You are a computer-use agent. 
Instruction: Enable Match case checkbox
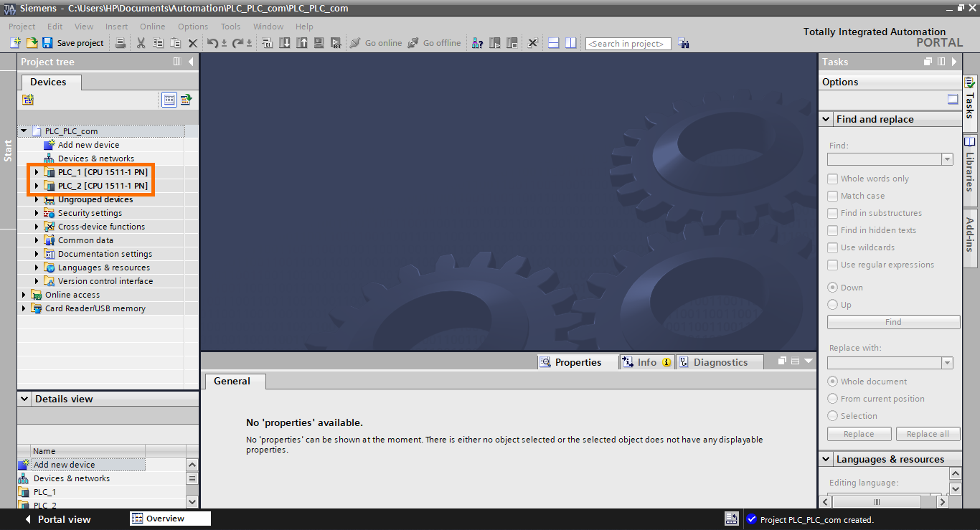[832, 196]
